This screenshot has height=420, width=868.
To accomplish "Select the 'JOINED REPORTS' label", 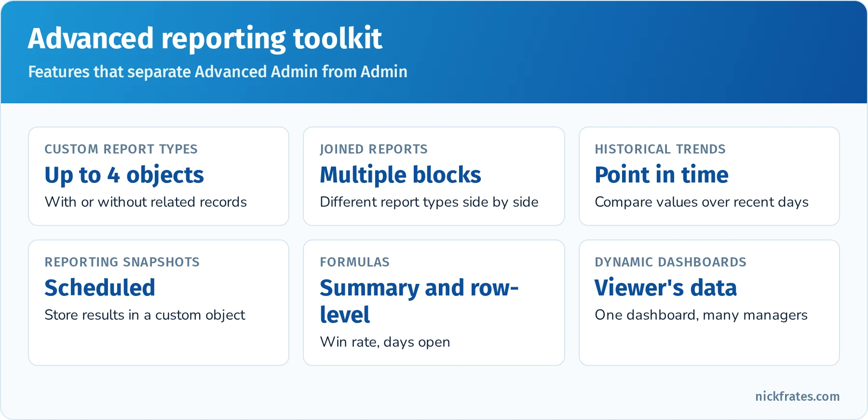I will click(374, 149).
